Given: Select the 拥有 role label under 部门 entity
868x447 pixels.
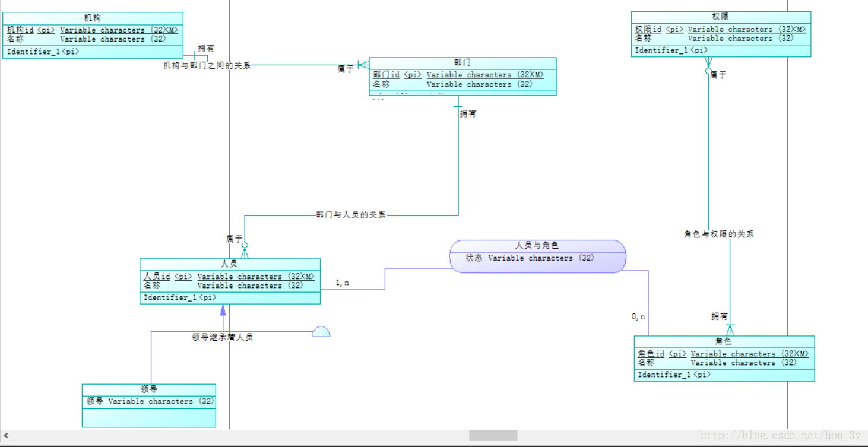Looking at the screenshot, I should point(468,113).
